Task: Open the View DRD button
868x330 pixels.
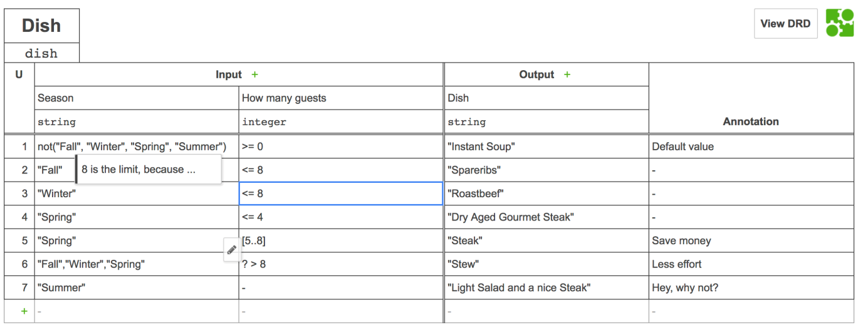Action: 785,24
